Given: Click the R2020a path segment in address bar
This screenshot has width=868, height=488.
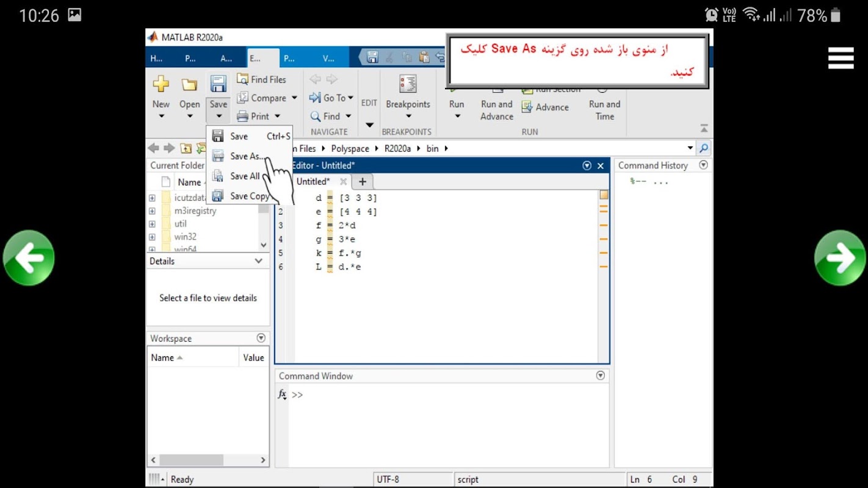Looking at the screenshot, I should pos(397,148).
